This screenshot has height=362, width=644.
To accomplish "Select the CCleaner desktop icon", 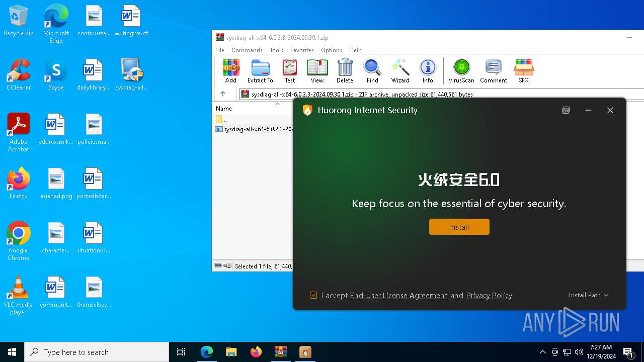I will (19, 75).
